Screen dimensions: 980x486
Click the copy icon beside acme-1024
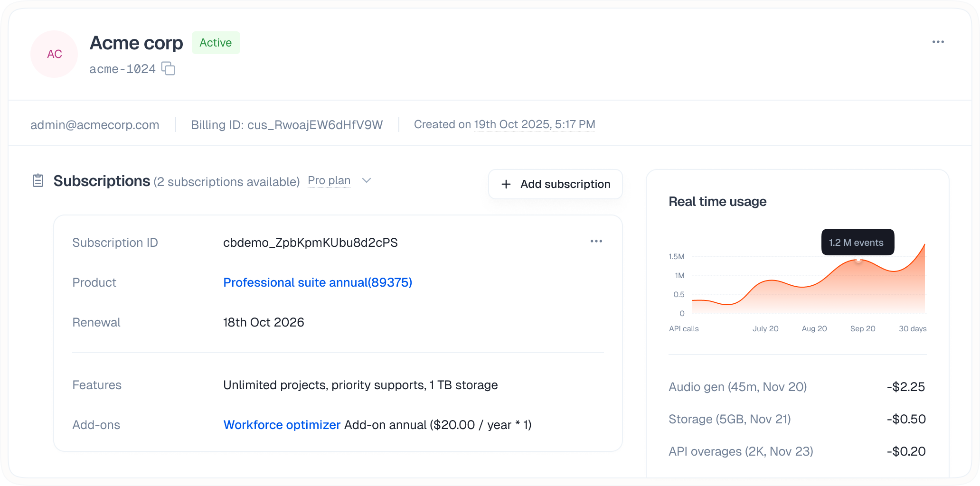coord(169,69)
